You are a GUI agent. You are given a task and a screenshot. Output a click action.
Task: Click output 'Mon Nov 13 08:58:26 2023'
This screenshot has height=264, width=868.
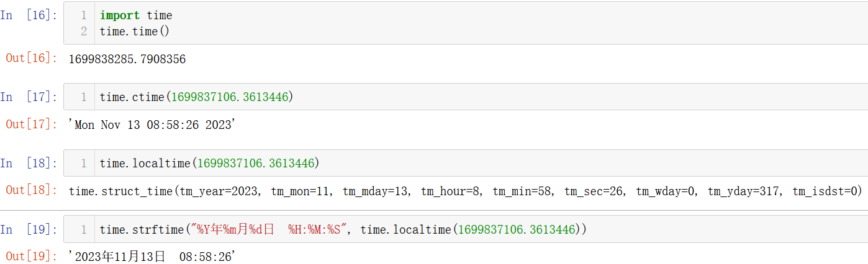point(153,125)
